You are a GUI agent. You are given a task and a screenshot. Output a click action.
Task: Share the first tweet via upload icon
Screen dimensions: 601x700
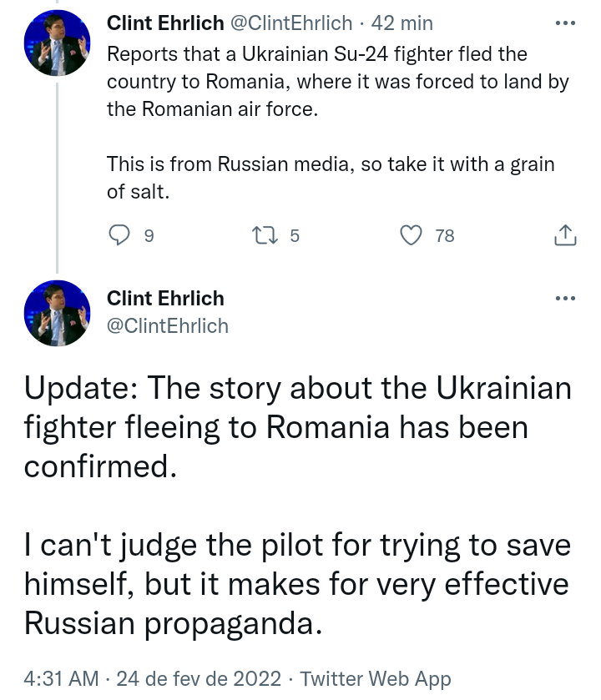click(x=565, y=236)
